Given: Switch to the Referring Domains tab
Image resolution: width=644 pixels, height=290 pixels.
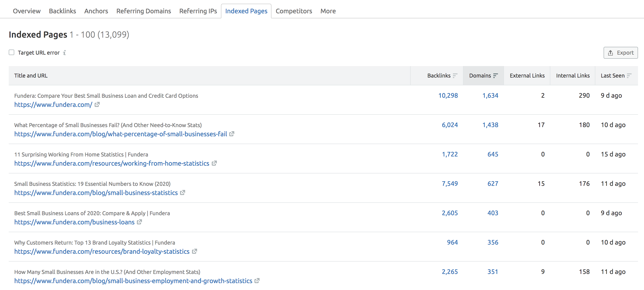Looking at the screenshot, I should [x=144, y=11].
